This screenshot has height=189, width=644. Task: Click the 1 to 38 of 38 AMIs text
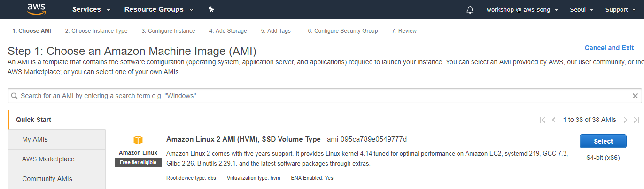coord(590,120)
